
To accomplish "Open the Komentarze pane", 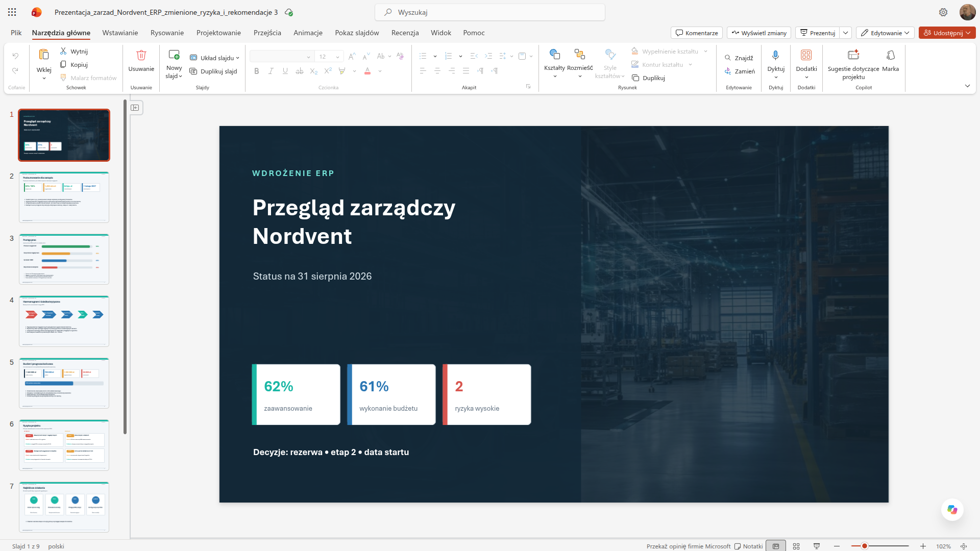I will [x=697, y=33].
